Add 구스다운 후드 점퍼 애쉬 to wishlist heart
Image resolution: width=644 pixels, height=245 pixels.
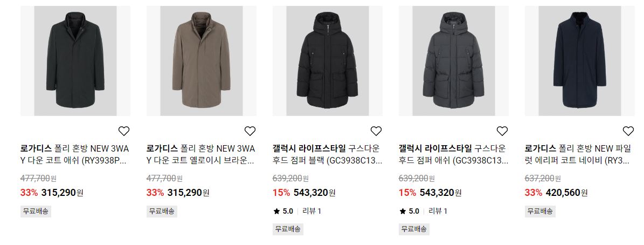(502, 131)
